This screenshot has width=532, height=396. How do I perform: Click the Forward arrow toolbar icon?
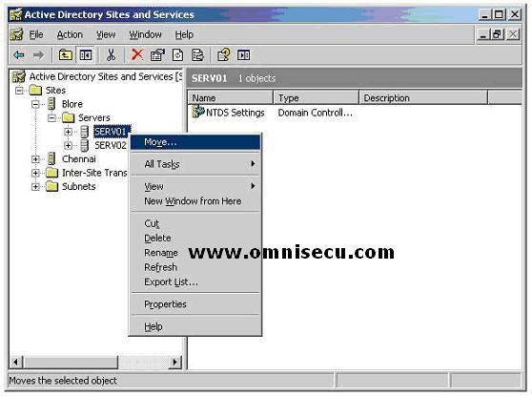(x=39, y=54)
